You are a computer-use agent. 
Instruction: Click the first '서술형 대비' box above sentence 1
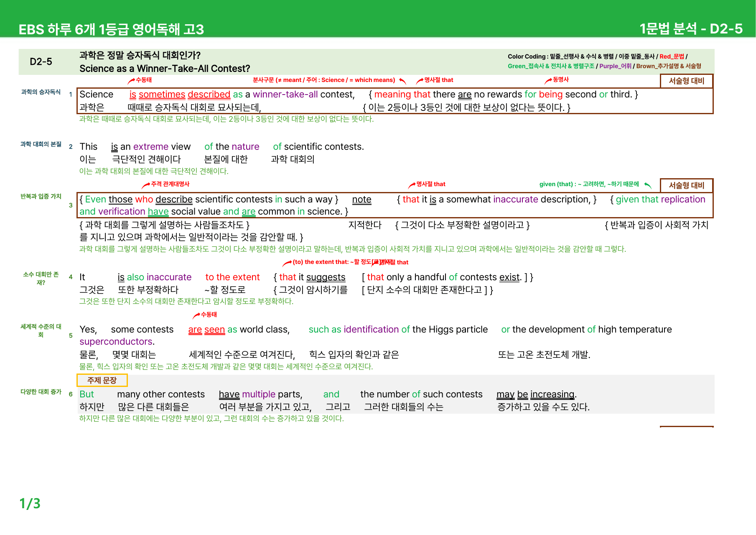686,81
